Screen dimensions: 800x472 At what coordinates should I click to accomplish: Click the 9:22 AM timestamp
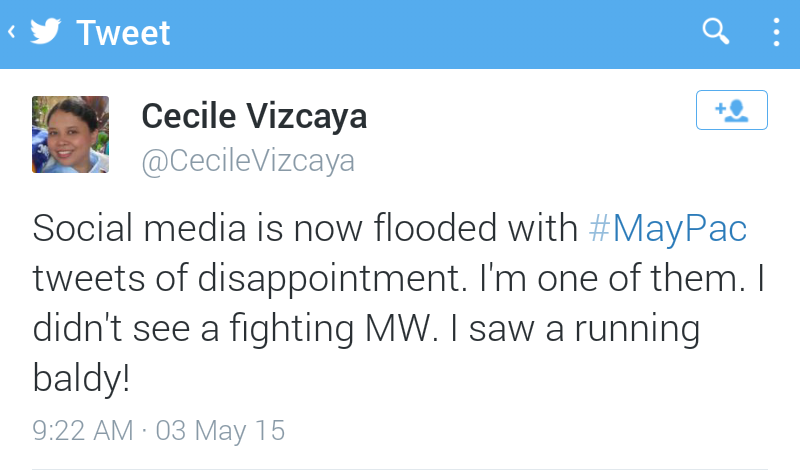point(82,431)
